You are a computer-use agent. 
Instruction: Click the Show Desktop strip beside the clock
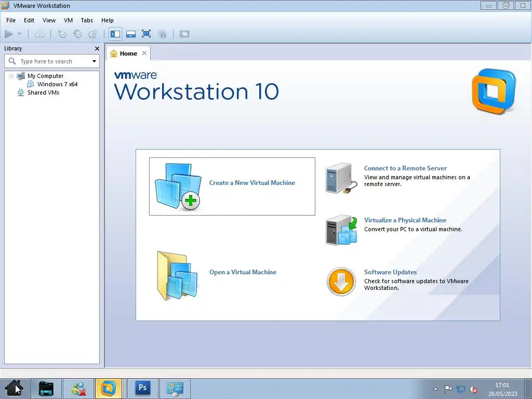[528, 389]
